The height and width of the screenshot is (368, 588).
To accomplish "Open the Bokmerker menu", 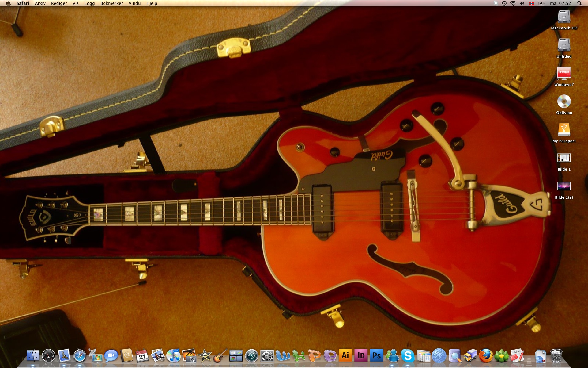I will click(x=111, y=3).
